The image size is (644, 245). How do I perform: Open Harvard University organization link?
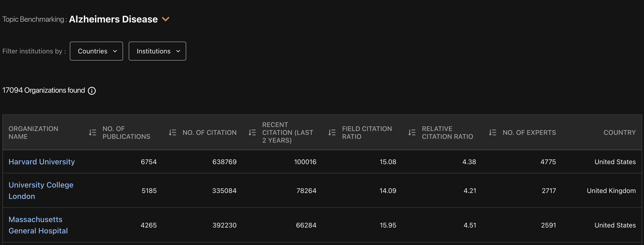41,162
